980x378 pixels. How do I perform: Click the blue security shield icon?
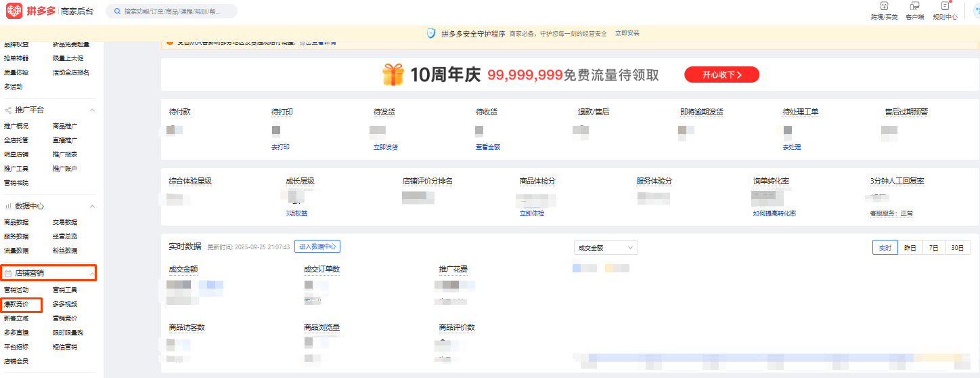431,33
